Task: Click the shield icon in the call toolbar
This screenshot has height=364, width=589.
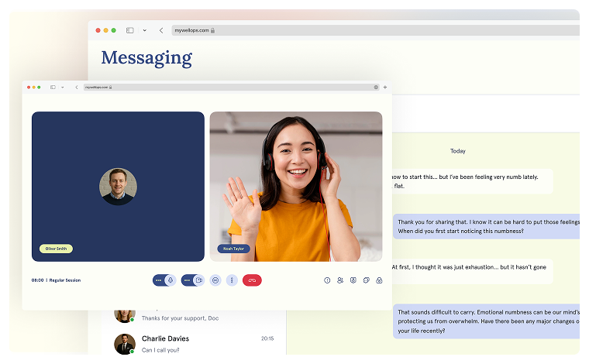Action: point(353,280)
